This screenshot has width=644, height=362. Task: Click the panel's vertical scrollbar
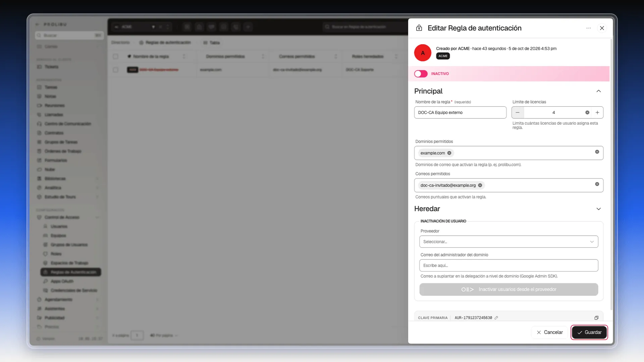click(x=611, y=174)
